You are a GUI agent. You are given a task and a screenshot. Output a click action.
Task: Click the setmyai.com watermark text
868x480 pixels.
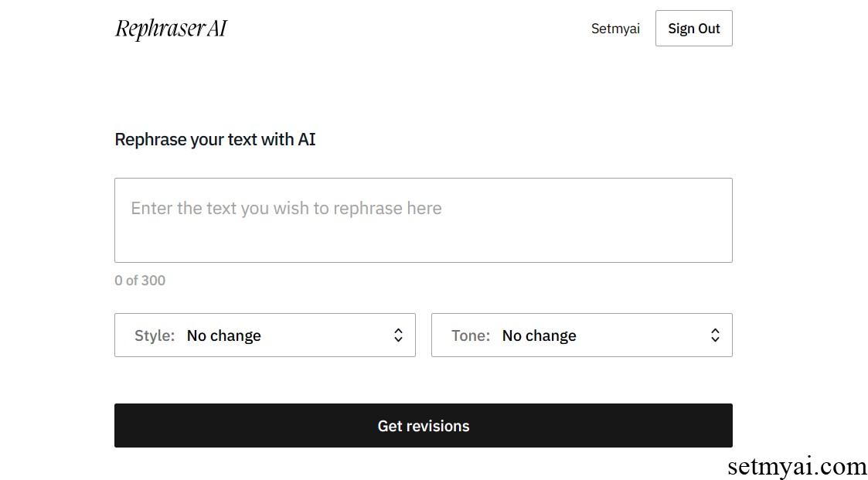pos(797,466)
